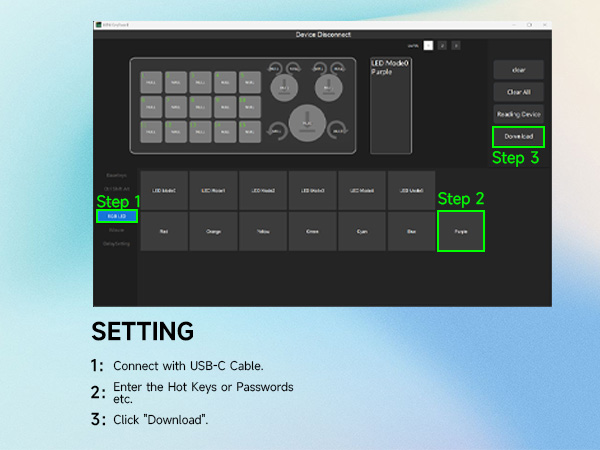Select key 8 on the keypad diagram
This screenshot has width=600, height=450.
click(x=200, y=107)
